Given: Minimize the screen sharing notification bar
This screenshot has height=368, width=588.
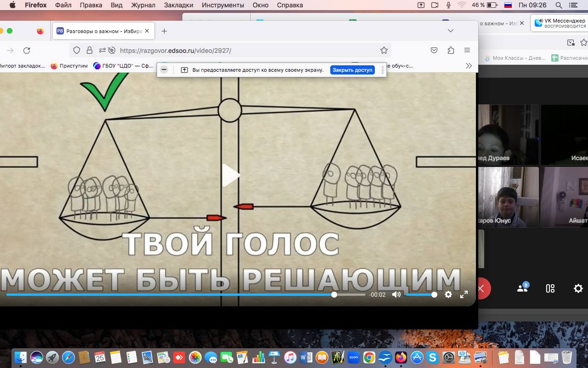Looking at the screenshot, I should [164, 70].
